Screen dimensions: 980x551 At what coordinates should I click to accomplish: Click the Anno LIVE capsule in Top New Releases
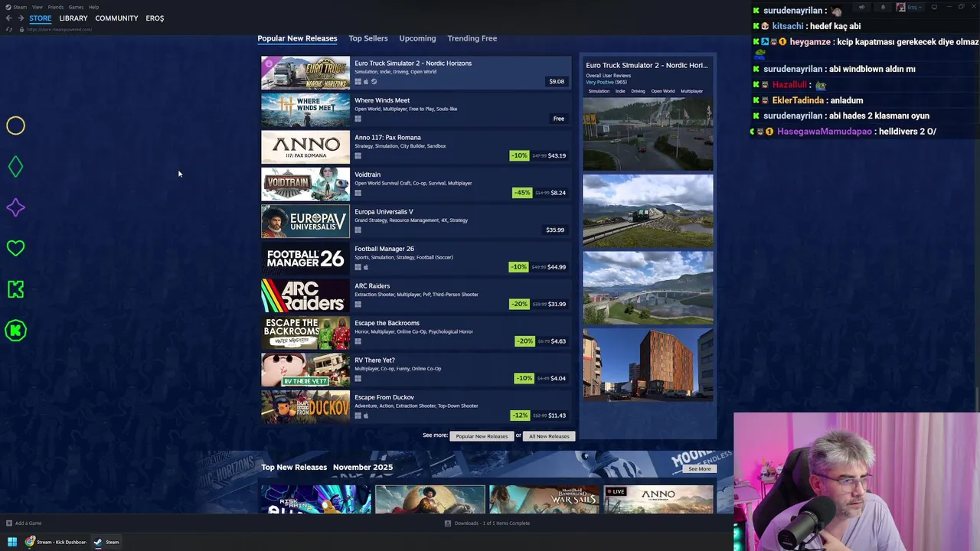[658, 499]
